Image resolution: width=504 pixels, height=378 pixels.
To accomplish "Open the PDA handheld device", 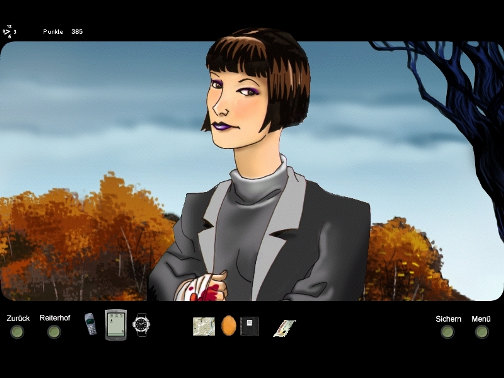I will [116, 325].
